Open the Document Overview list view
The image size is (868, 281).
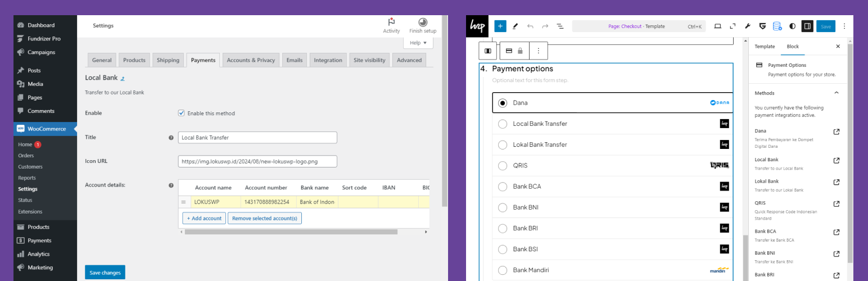pos(560,26)
